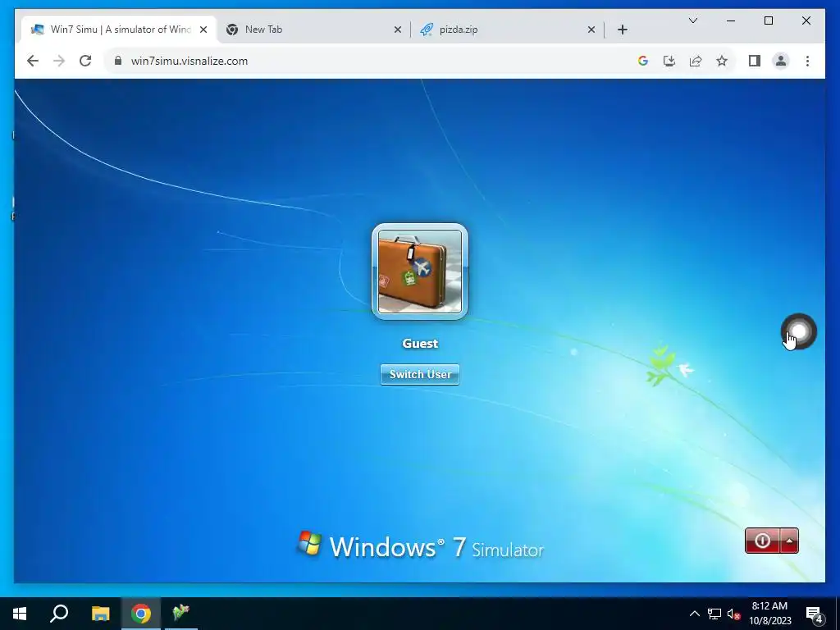The height and width of the screenshot is (630, 840).
Task: Click the Guest suitcase account picture
Action: click(x=419, y=271)
